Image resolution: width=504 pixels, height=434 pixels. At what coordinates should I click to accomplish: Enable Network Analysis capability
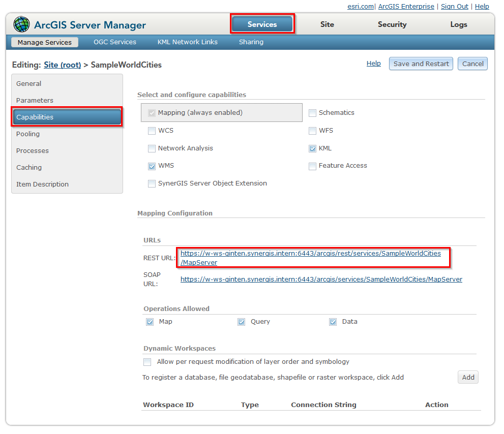152,148
